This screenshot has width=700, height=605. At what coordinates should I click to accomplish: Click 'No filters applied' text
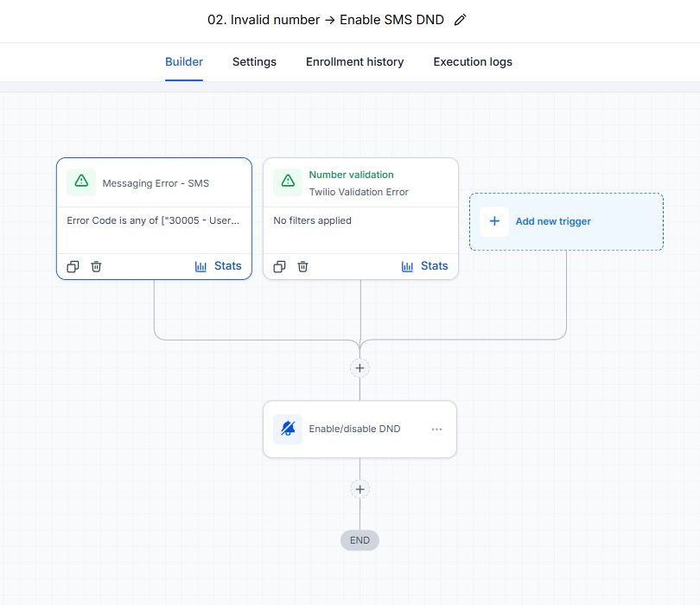tap(313, 220)
